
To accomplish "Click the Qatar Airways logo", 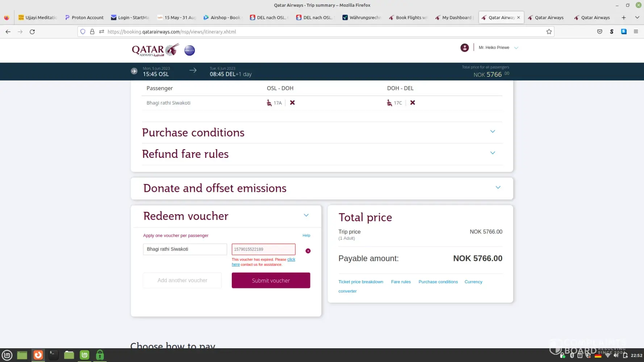I will (155, 50).
